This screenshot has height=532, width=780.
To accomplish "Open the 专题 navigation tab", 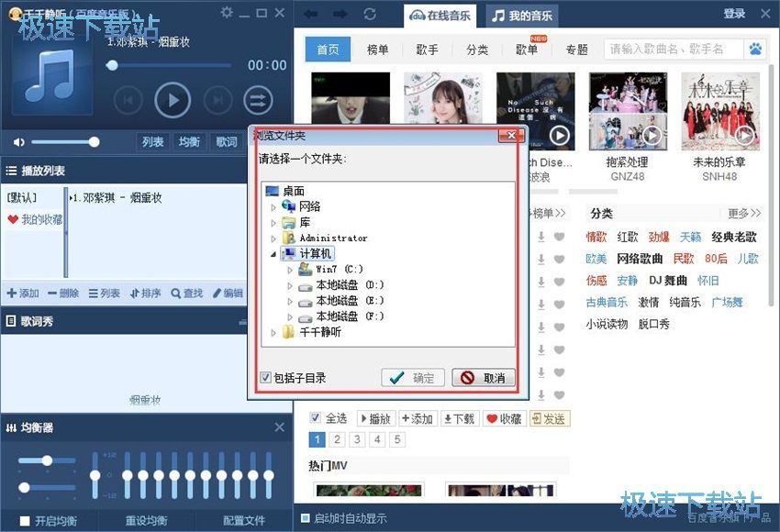I will tap(576, 50).
